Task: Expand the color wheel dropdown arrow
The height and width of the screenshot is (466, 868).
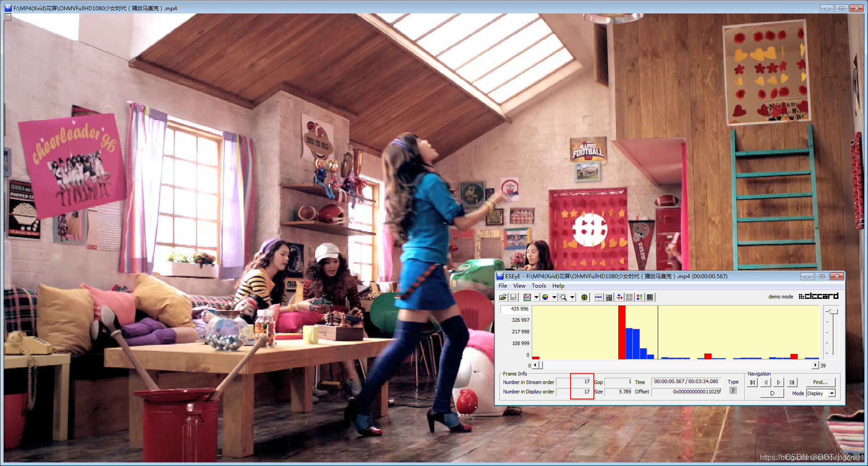Action: [x=554, y=297]
